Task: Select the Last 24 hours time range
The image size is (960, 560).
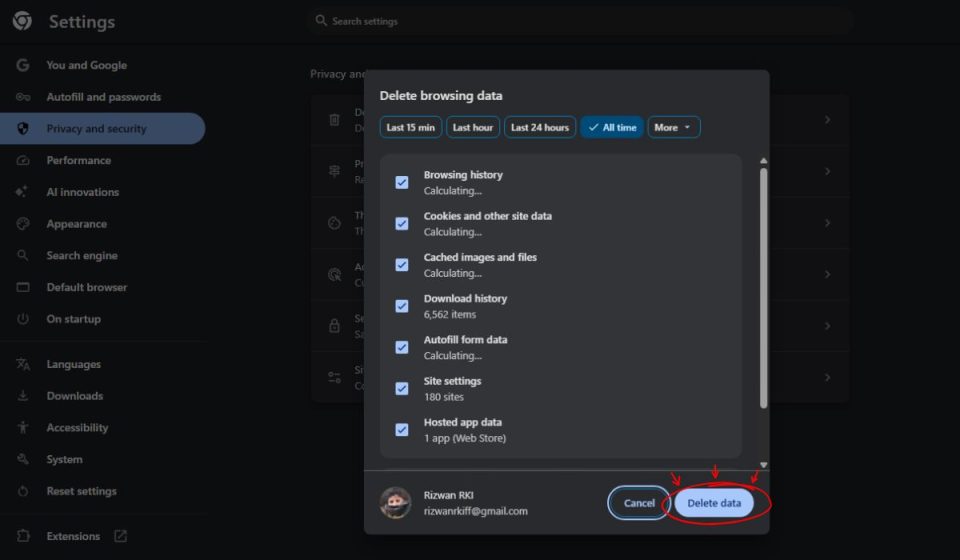Action: [x=539, y=127]
